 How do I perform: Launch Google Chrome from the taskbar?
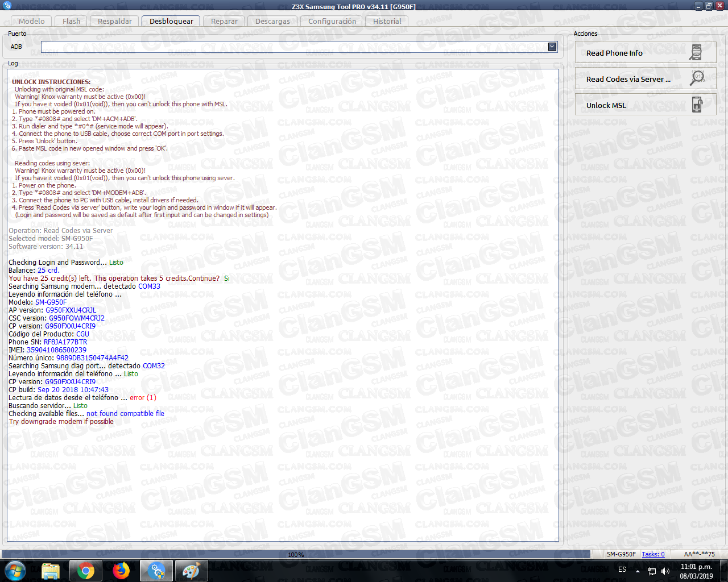(86, 571)
